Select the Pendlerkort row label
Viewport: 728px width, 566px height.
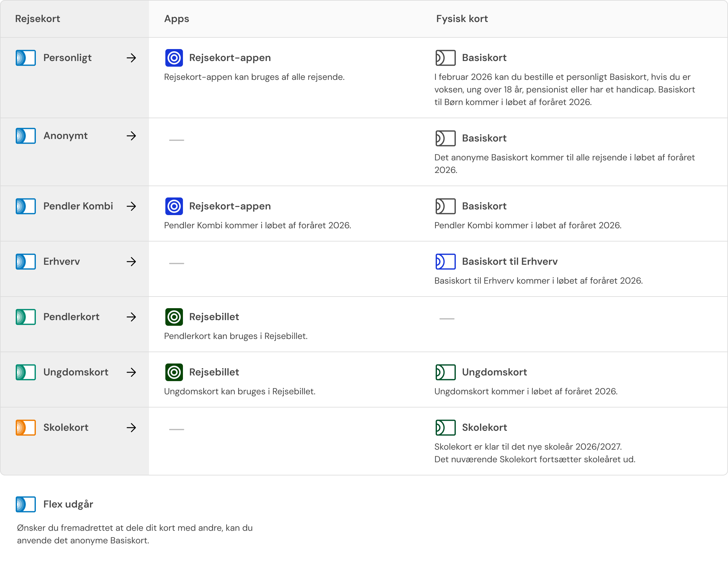click(x=71, y=317)
